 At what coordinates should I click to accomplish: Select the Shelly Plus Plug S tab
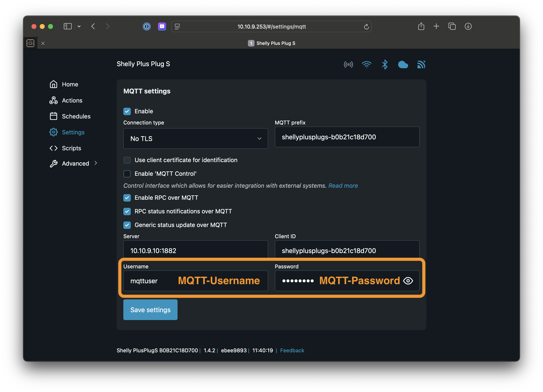tap(271, 43)
